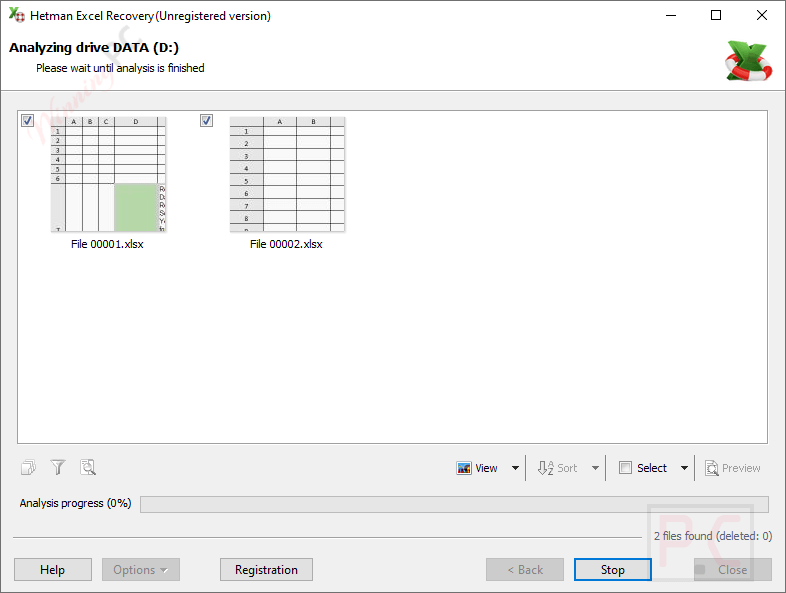Screen dimensions: 786x593
Task: Select the File 00002.xlsx name label
Action: 286,244
